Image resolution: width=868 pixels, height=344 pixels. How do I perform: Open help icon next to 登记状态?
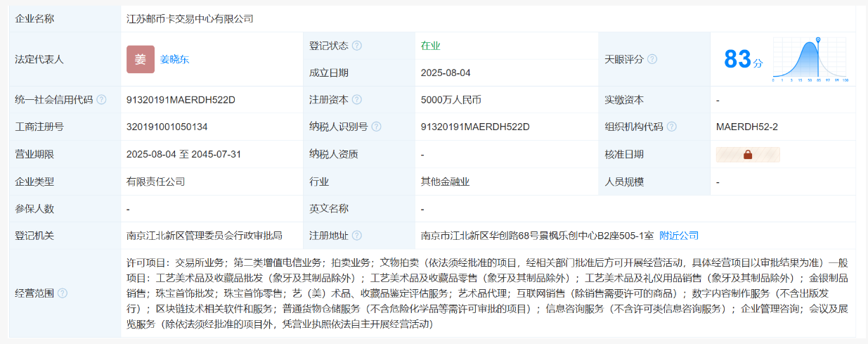pos(357,46)
